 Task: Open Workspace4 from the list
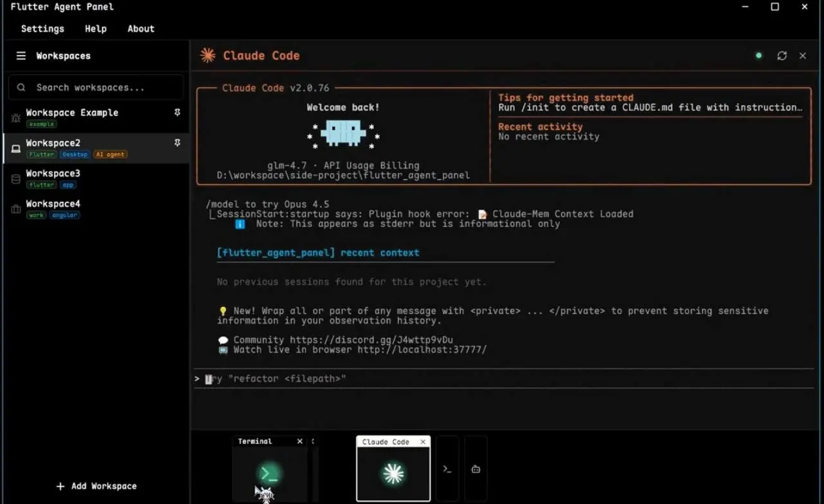click(96, 209)
